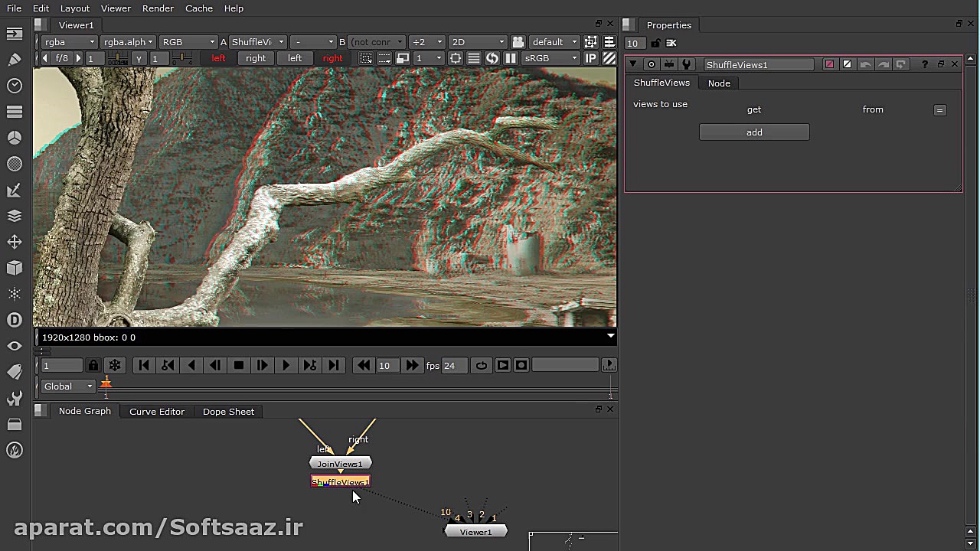This screenshot has width=980, height=551.
Task: Click the wrench icon in ShuffleViews1 properties
Action: pos(687,65)
